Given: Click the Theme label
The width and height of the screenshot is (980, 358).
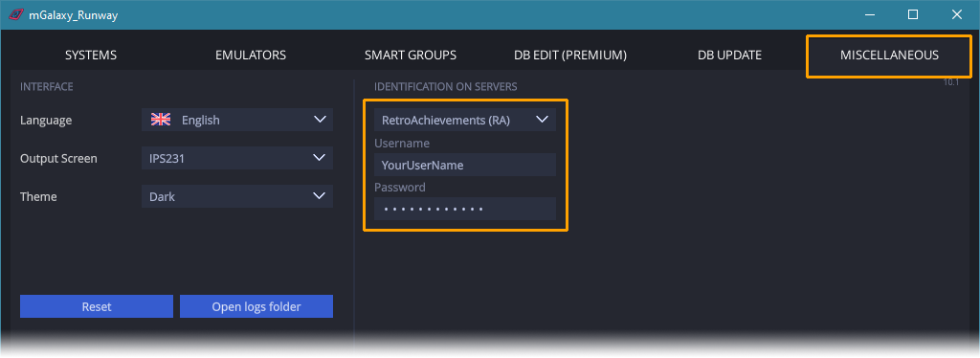Looking at the screenshot, I should click(x=38, y=197).
